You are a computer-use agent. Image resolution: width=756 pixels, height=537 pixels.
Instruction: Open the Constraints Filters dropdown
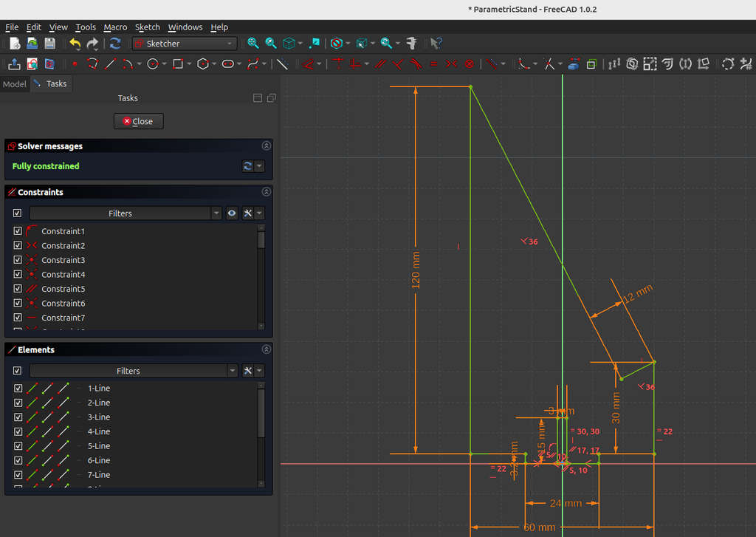(x=216, y=213)
